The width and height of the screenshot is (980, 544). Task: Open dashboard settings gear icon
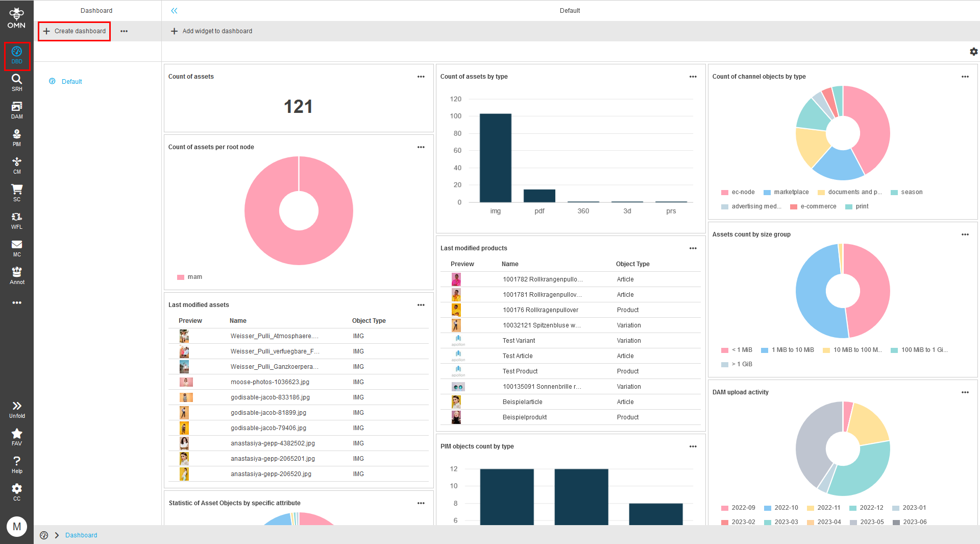click(x=973, y=52)
